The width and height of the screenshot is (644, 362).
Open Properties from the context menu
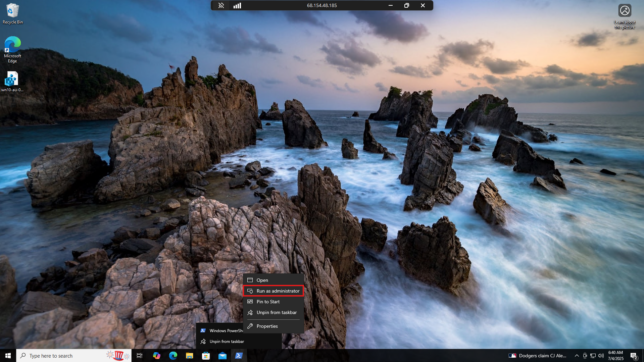pos(267,326)
